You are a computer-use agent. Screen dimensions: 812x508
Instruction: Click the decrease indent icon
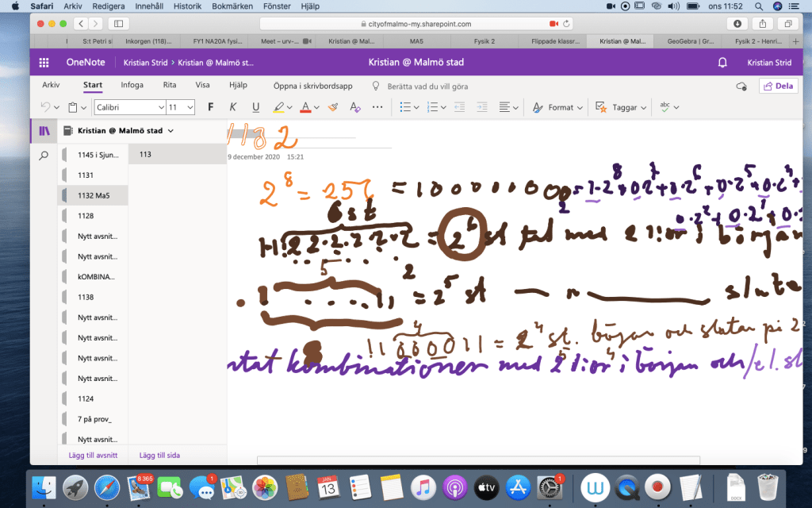(459, 107)
